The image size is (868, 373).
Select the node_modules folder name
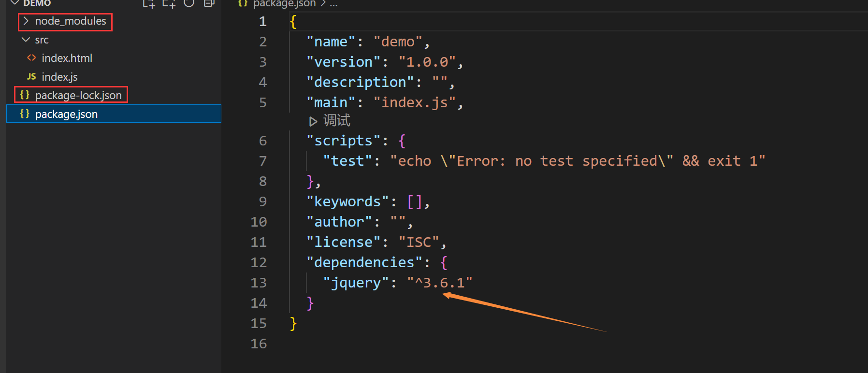coord(71,21)
